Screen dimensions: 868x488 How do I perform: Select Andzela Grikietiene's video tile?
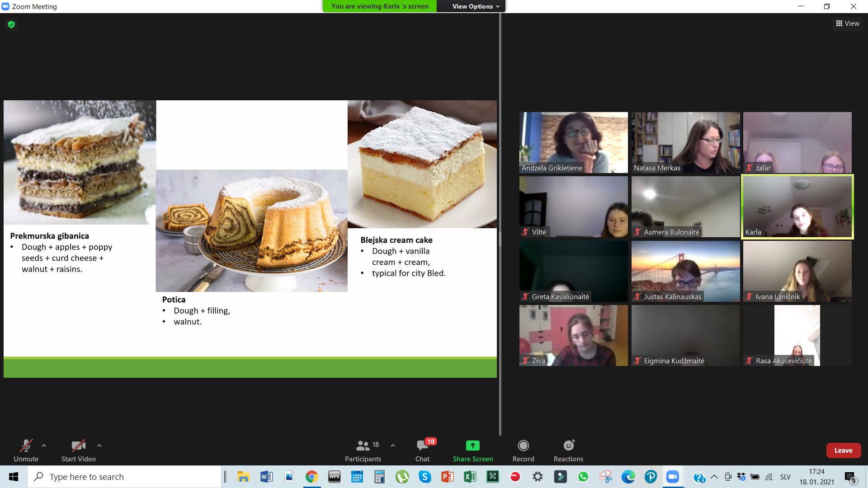click(x=573, y=142)
